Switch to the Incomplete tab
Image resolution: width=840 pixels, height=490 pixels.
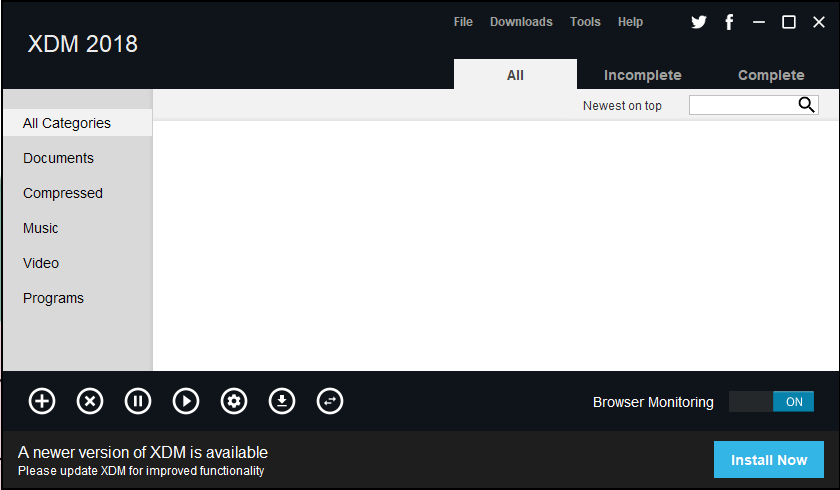tap(643, 75)
